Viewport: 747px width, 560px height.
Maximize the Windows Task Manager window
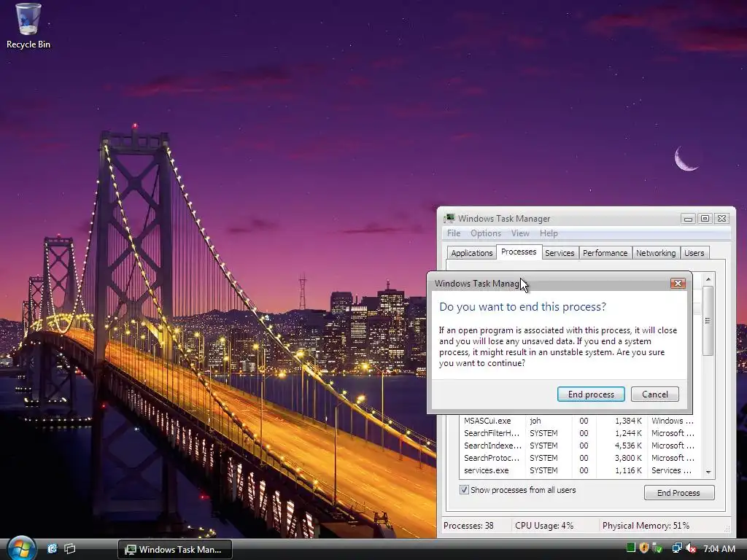pyautogui.click(x=705, y=219)
